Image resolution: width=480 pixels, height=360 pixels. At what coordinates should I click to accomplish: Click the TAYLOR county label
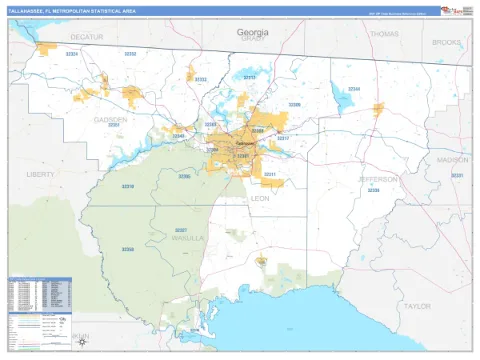[x=417, y=306]
